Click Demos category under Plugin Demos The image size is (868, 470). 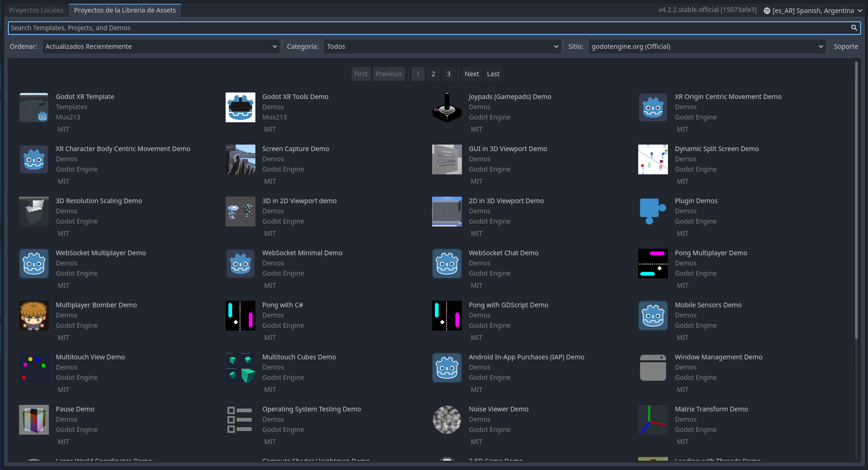[x=686, y=211]
